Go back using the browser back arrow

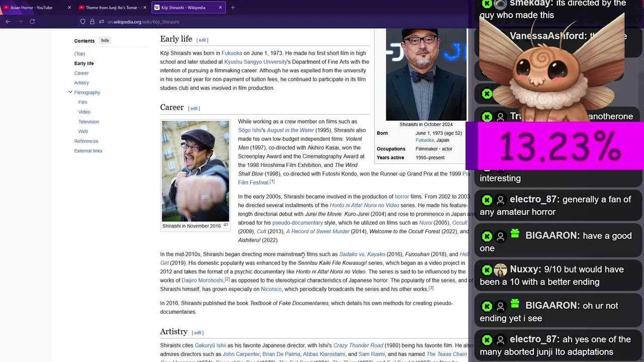[8, 22]
